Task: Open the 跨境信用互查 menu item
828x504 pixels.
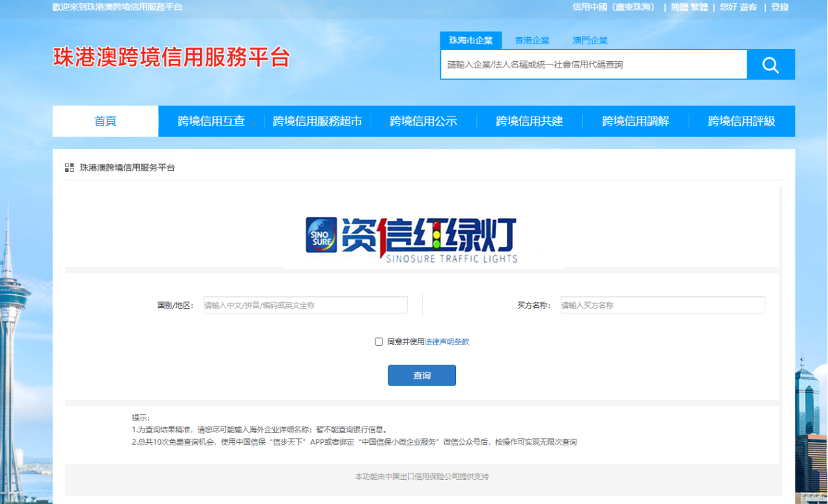Action: [x=210, y=120]
